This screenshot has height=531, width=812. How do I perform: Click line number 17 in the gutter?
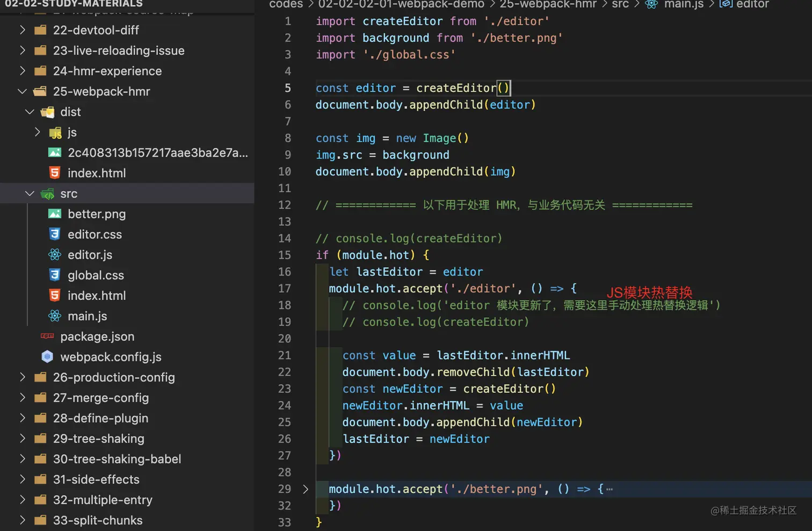pos(285,289)
